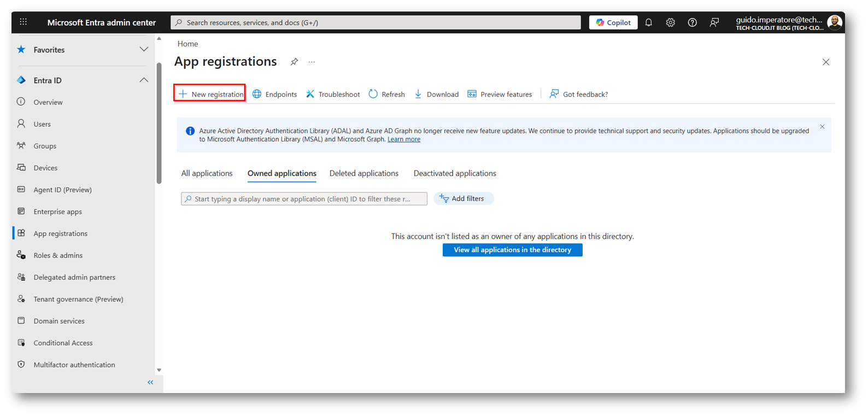Click the Refresh toolbar icon
Screen dimensions: 868x416
tap(373, 94)
